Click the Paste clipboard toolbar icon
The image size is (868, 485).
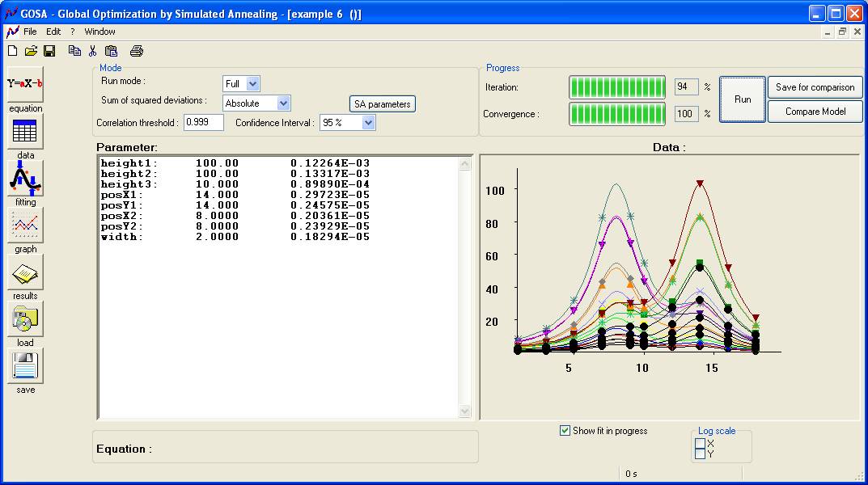click(x=112, y=51)
